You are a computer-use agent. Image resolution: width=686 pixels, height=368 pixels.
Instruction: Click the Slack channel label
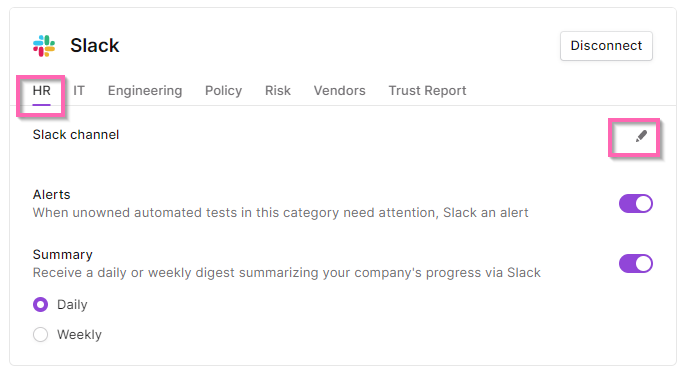[76, 135]
